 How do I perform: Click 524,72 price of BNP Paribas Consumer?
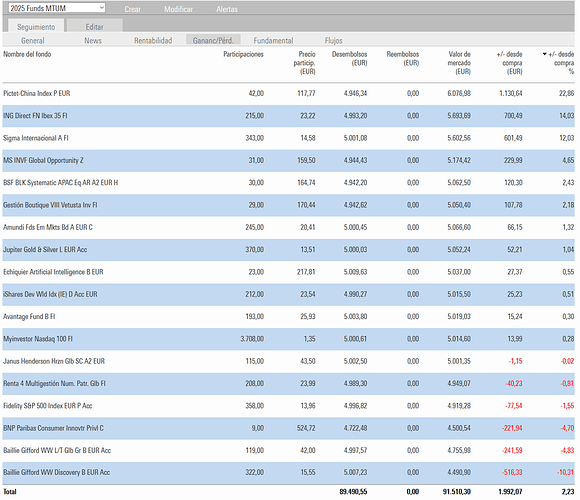click(x=306, y=428)
